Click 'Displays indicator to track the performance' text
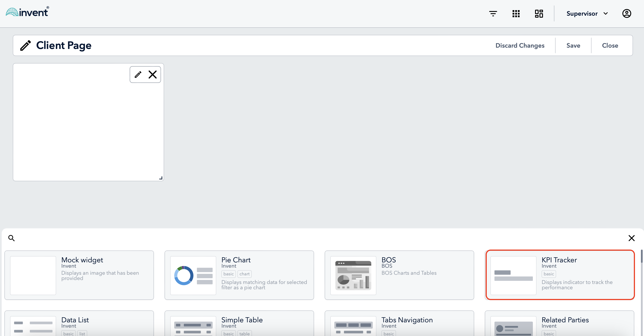Screen dimensions: 644x336 pyautogui.click(x=577, y=285)
